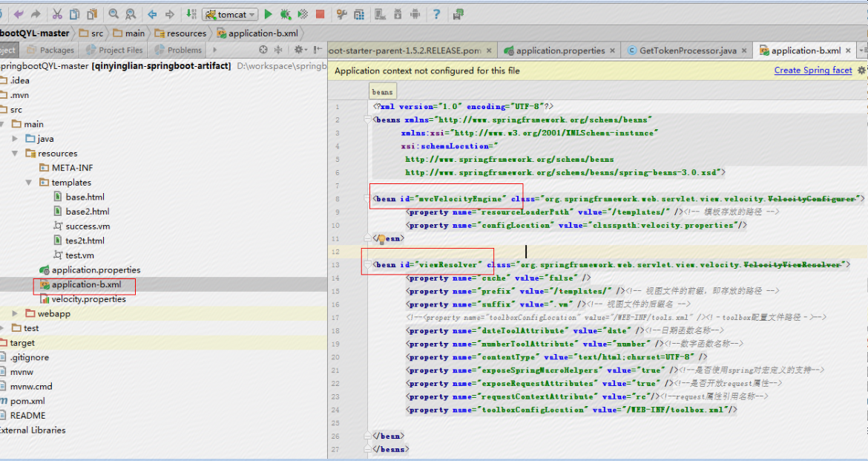This screenshot has width=868, height=461.
Task: Open pom.xml from the project tree
Action: click(27, 401)
